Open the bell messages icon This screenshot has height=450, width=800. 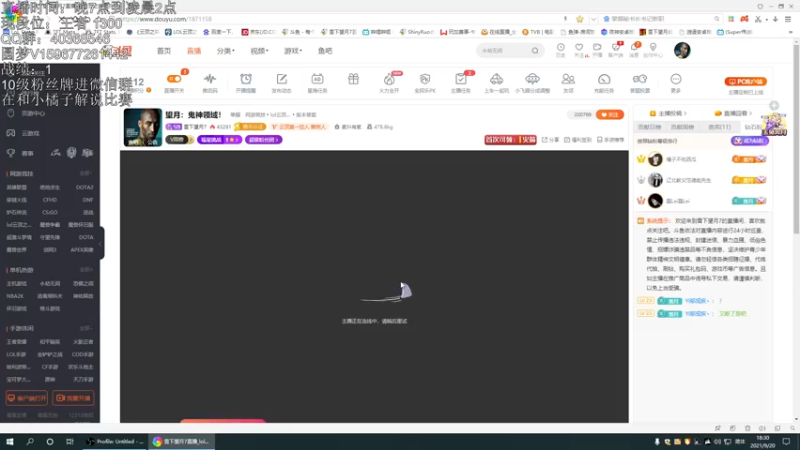click(x=634, y=47)
